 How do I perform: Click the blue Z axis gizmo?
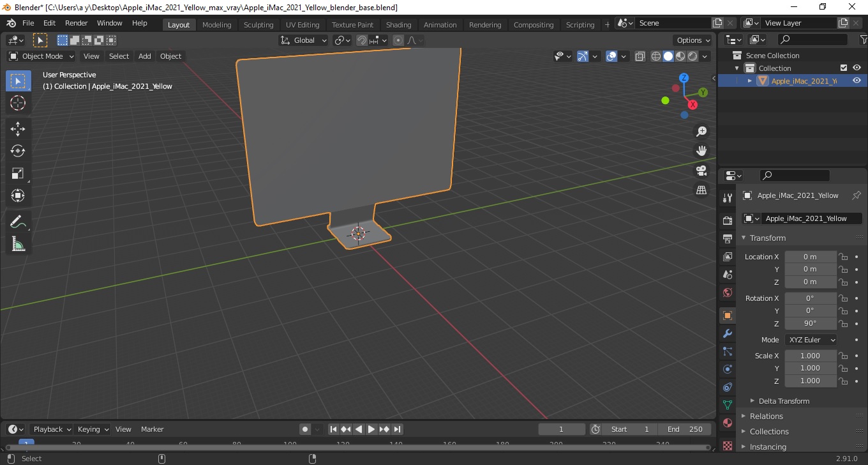(x=684, y=78)
